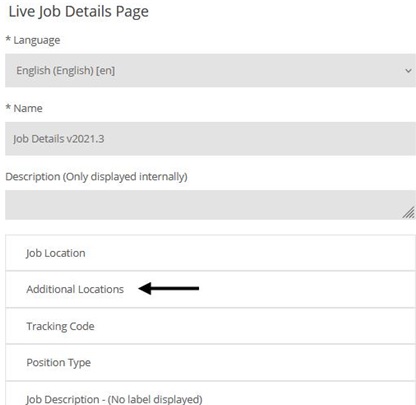This screenshot has height=405, width=416.
Task: Focus the Description text area
Action: (210, 205)
